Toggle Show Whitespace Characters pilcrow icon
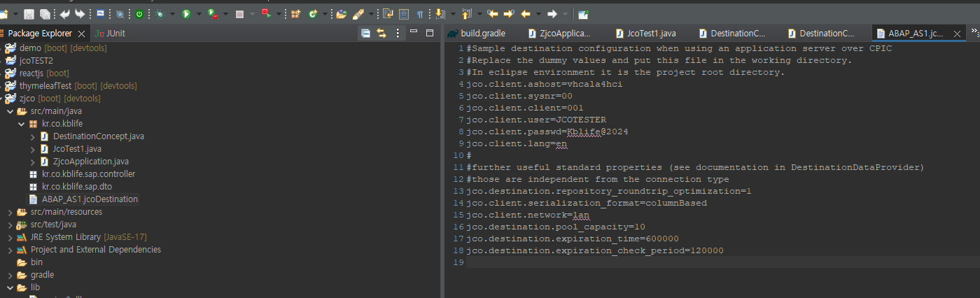The image size is (980, 298). [420, 14]
